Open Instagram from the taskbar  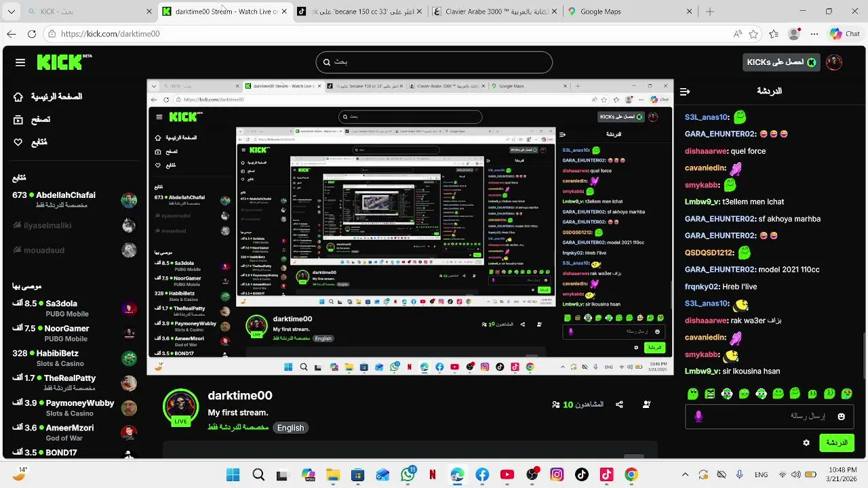[x=557, y=474]
